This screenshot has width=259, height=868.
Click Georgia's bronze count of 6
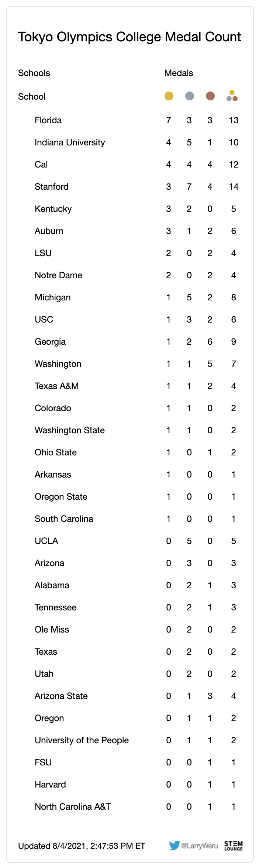(210, 342)
